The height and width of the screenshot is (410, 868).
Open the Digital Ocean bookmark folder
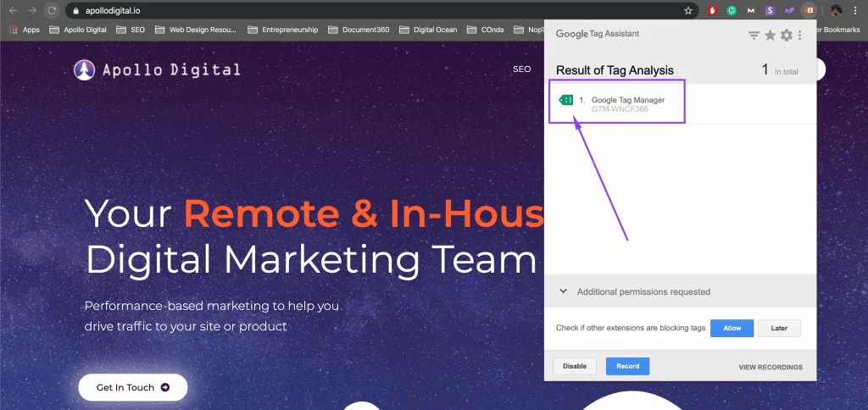click(x=428, y=30)
